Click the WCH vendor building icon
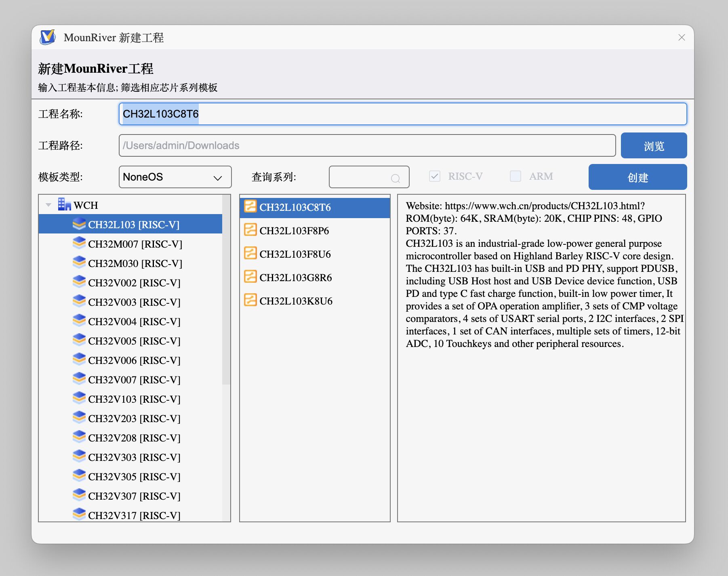Screen dimensions: 728x576 64,204
